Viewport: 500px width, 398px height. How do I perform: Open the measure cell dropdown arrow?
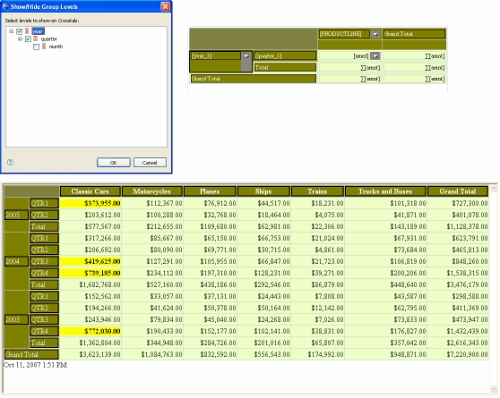(x=375, y=56)
